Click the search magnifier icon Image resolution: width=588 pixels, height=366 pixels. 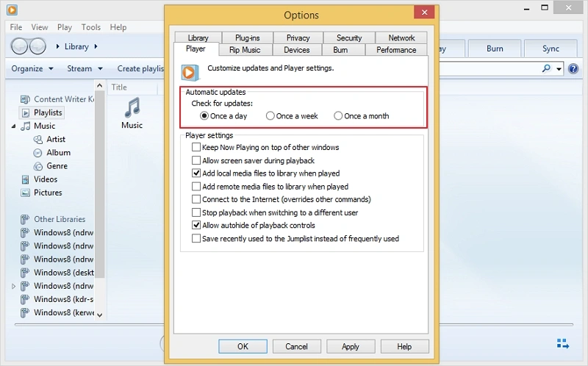click(546, 68)
